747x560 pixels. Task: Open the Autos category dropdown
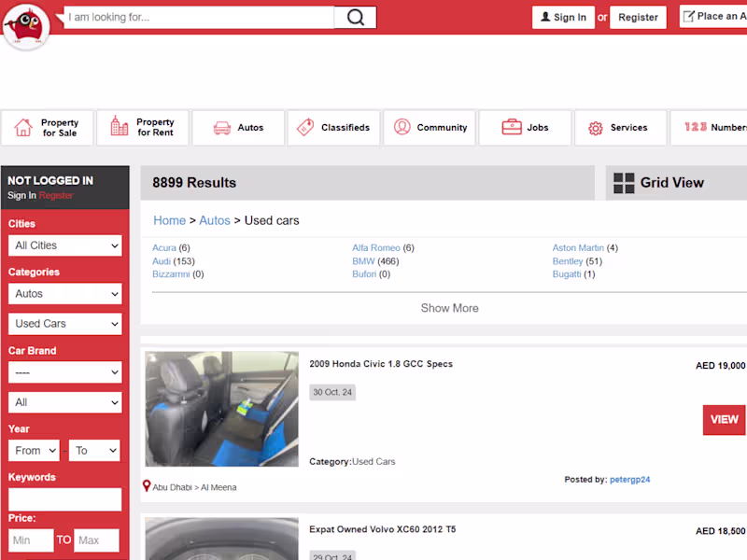point(65,294)
